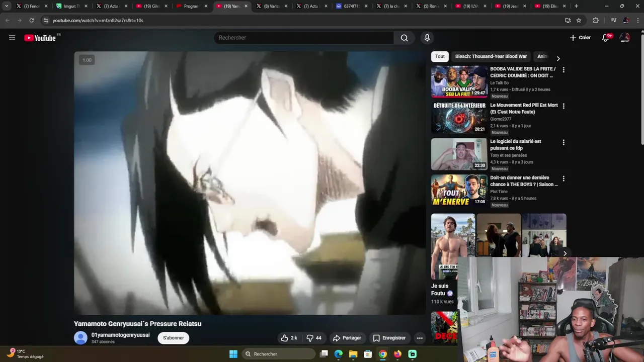Switch to the Program tab
Image resolution: width=644 pixels, height=362 pixels.
tap(192, 6)
